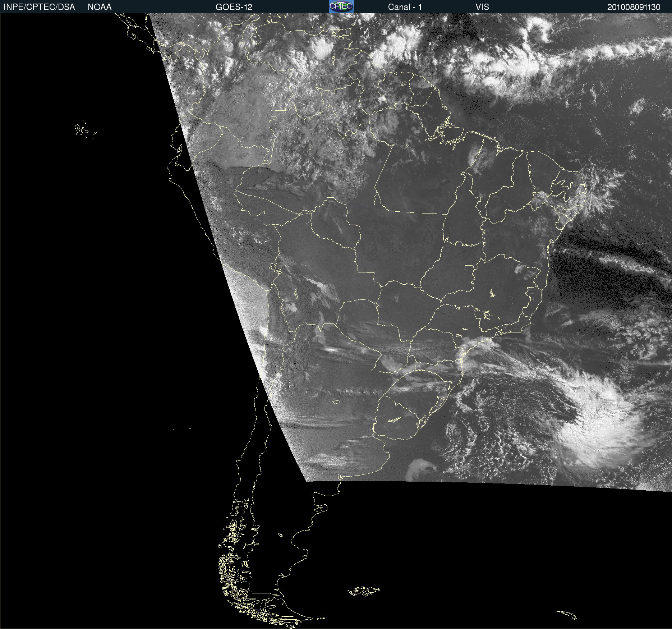Select the NOAA label in the header
This screenshot has width=672, height=629.
[100, 7]
